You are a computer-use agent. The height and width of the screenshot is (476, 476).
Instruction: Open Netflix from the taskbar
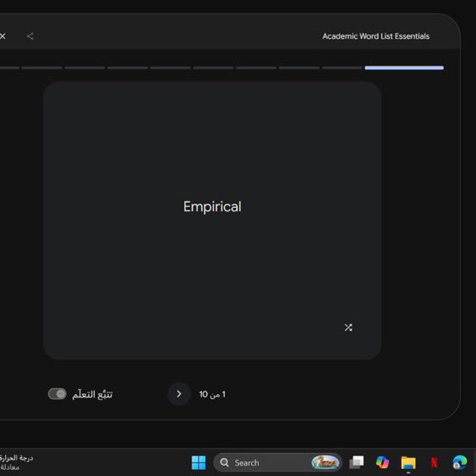[434, 463]
